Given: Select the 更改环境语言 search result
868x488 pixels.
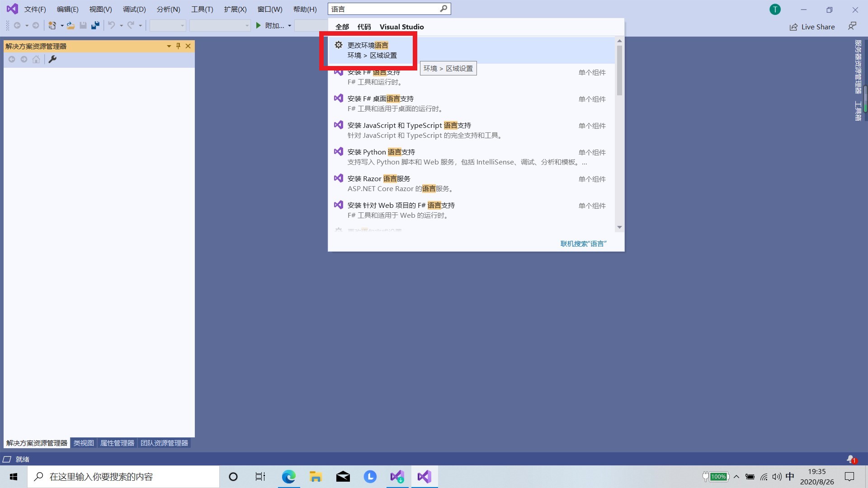Looking at the screenshot, I should tap(371, 50).
